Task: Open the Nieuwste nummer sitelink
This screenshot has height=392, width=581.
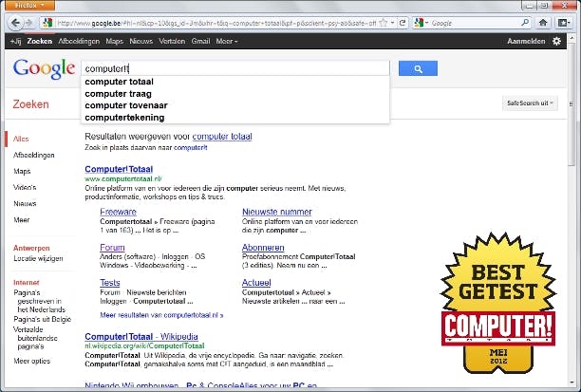Action: (x=277, y=212)
